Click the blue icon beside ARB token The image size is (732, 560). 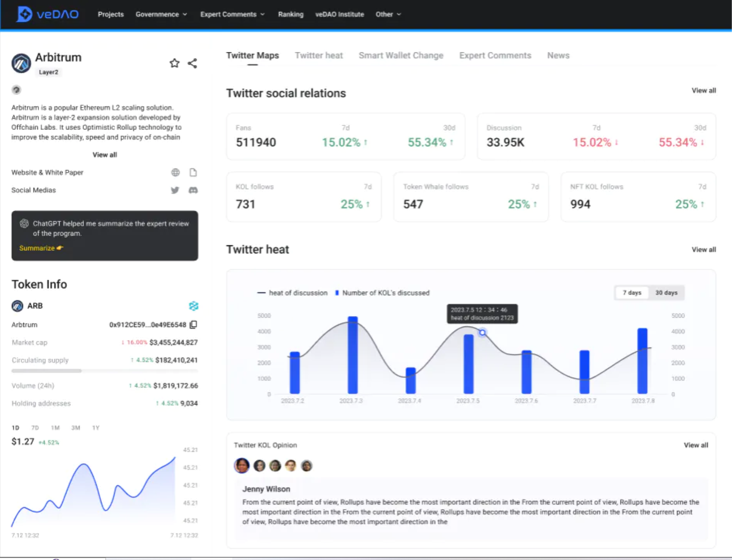click(x=193, y=306)
